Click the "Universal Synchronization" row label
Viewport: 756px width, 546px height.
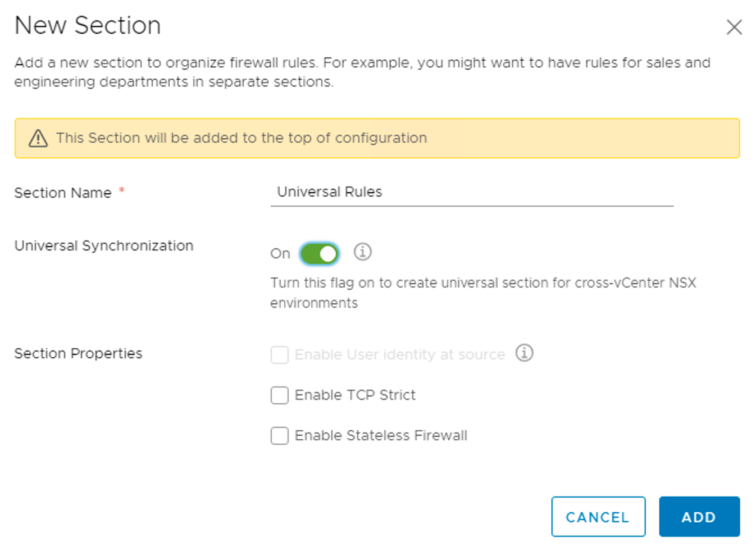[x=104, y=246]
